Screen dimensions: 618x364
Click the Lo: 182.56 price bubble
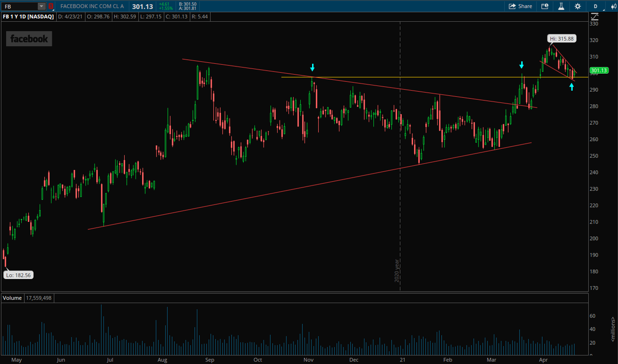[18, 275]
